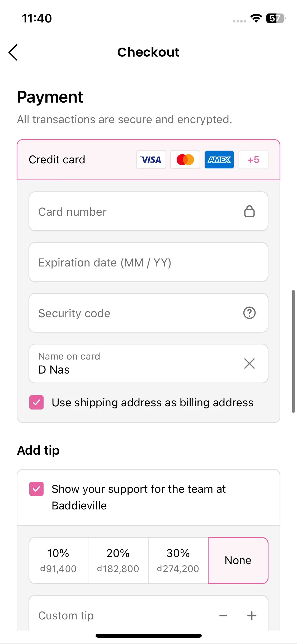
Task: Click the Visa card logo
Action: 151,160
